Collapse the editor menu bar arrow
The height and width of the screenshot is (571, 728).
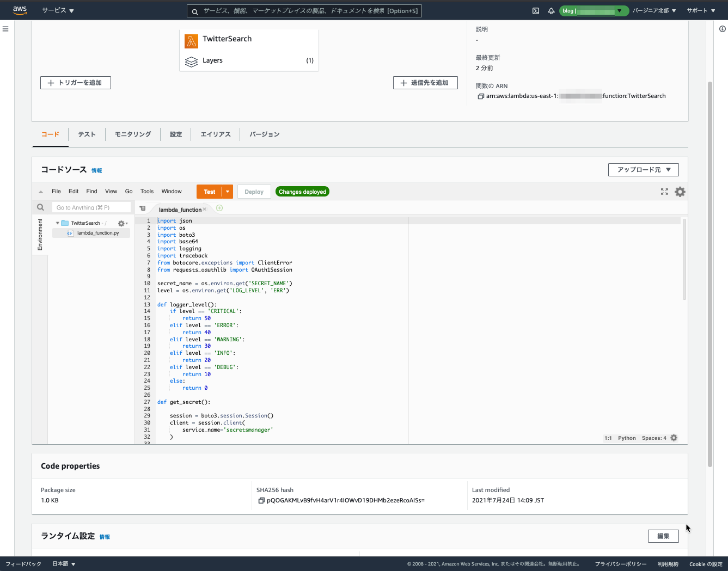[x=41, y=192]
